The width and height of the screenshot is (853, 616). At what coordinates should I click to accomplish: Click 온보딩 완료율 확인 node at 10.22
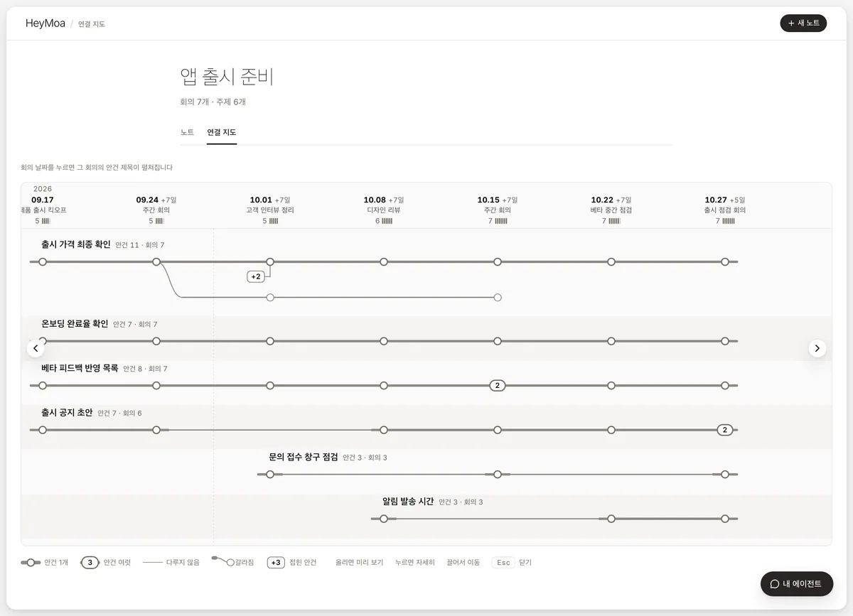[x=611, y=341]
